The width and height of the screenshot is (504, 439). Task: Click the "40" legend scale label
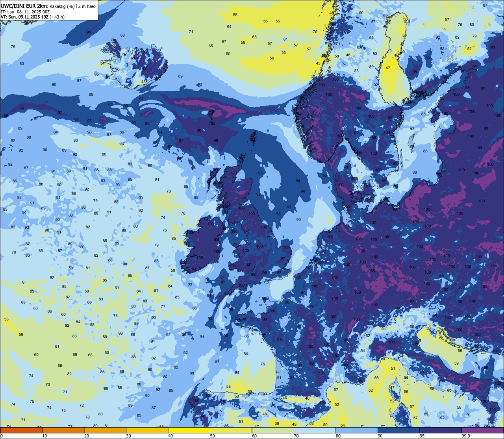(x=170, y=436)
